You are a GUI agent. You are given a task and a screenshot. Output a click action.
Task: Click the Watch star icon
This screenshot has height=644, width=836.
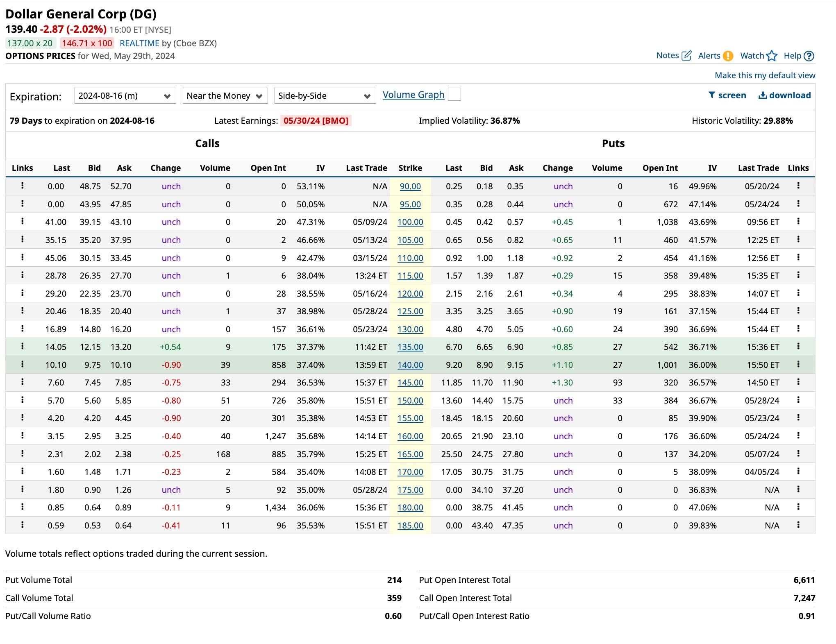tap(772, 56)
